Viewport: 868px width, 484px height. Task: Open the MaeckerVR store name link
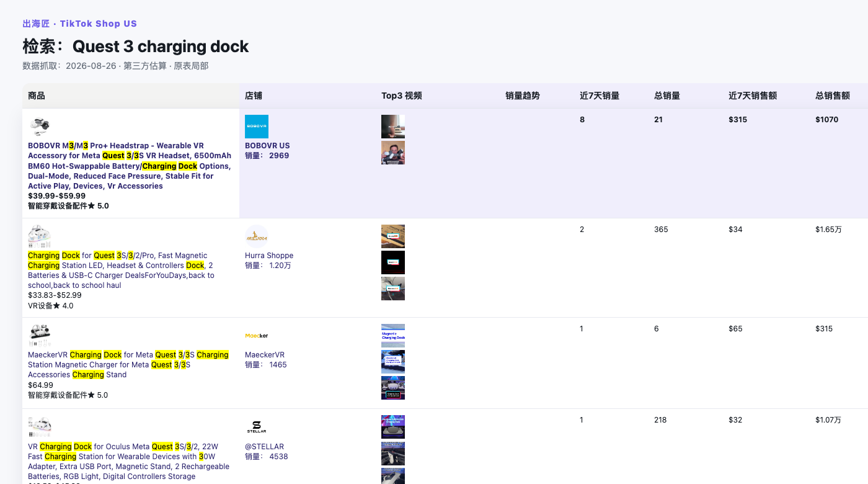[265, 355]
